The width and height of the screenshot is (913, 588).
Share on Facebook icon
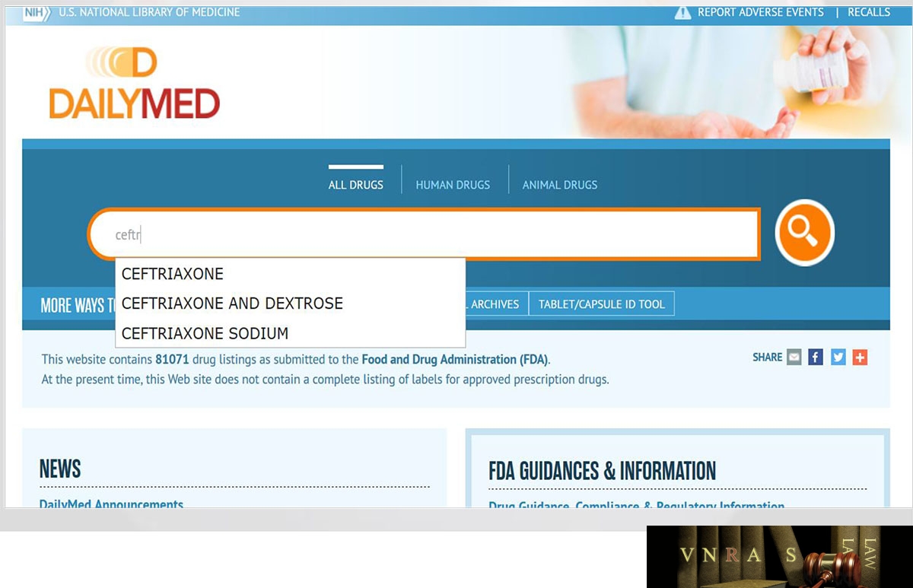[x=816, y=357]
